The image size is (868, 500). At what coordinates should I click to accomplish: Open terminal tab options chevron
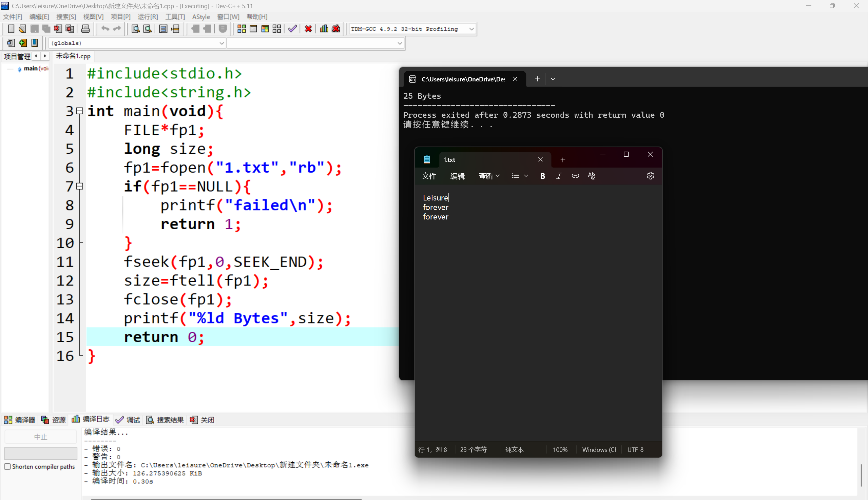tap(553, 79)
